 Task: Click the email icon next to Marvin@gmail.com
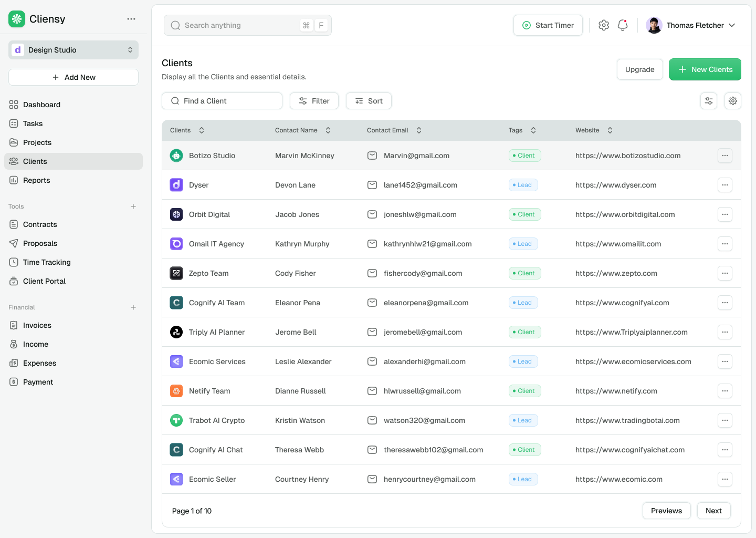pyautogui.click(x=372, y=156)
